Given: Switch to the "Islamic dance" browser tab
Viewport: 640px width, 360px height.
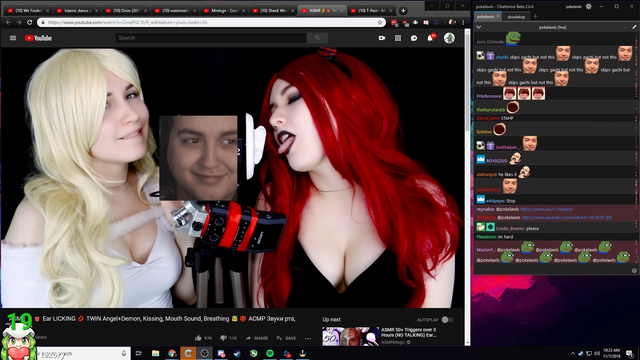Looking at the screenshot, I should pos(77,11).
